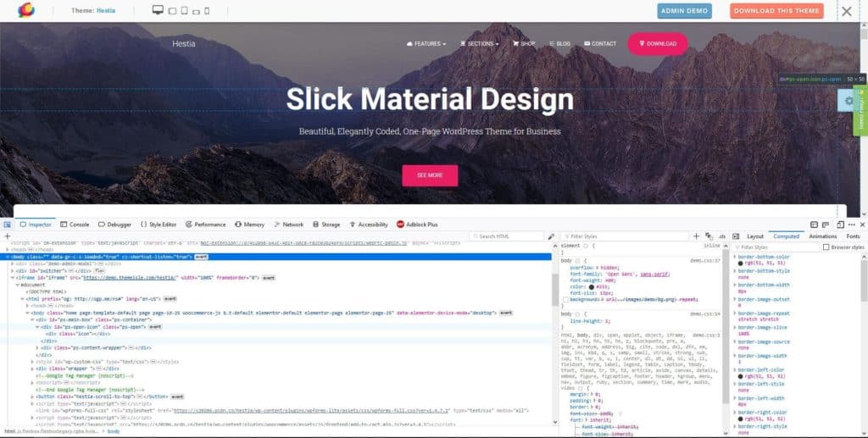
Task: Expand the border-bottom-style computed property
Action: coord(735,271)
